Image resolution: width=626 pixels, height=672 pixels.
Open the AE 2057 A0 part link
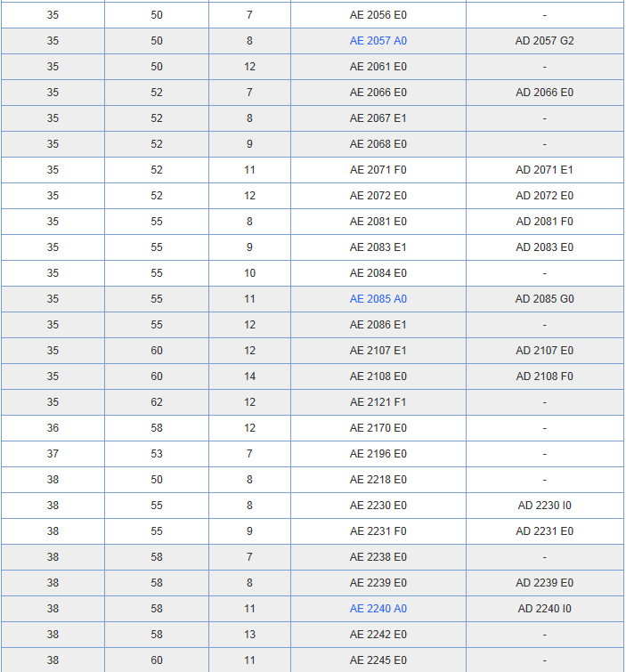pos(378,41)
